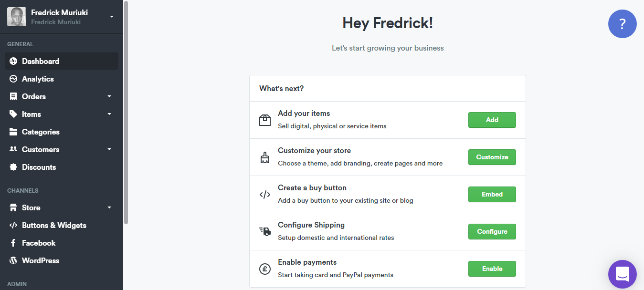The image size is (644, 290).
Task: Expand the Items submenu arrow
Action: (x=109, y=114)
